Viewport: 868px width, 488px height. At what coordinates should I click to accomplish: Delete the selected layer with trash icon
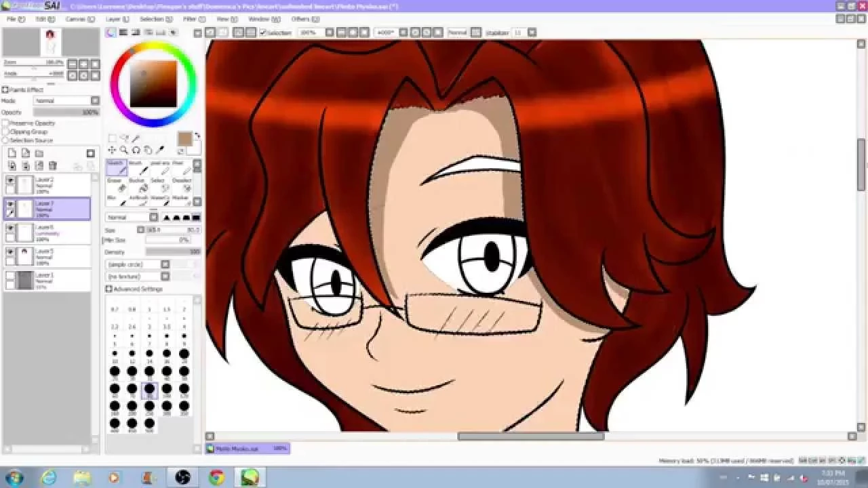(x=53, y=165)
